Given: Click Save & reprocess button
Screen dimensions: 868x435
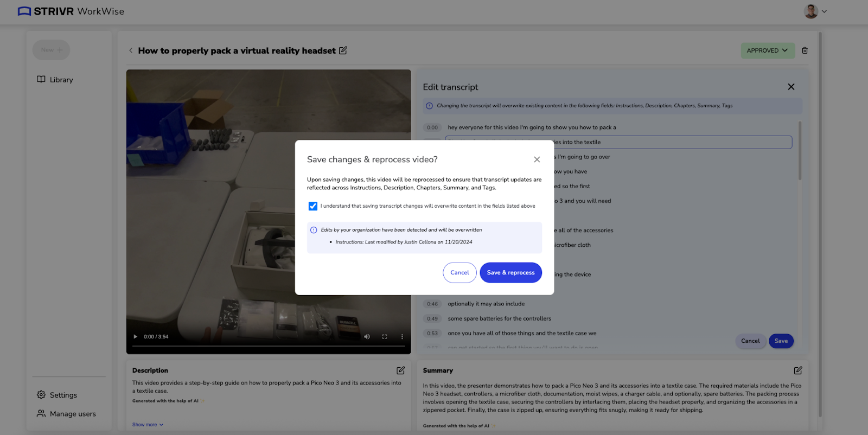Looking at the screenshot, I should click(510, 273).
